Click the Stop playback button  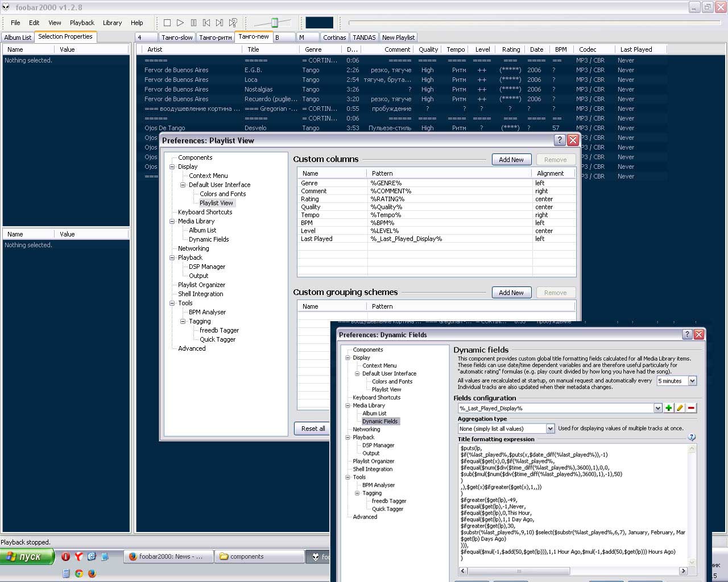click(167, 23)
